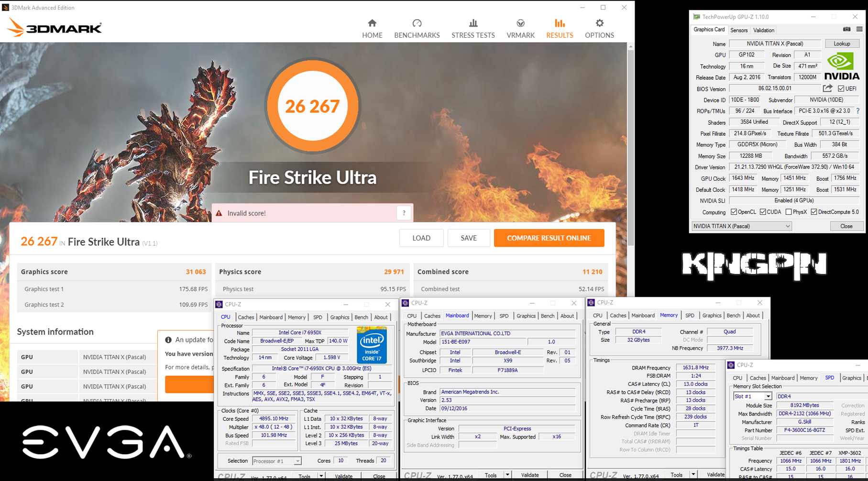
Task: Click the bus interface question mark in GPU-Z
Action: 858,111
